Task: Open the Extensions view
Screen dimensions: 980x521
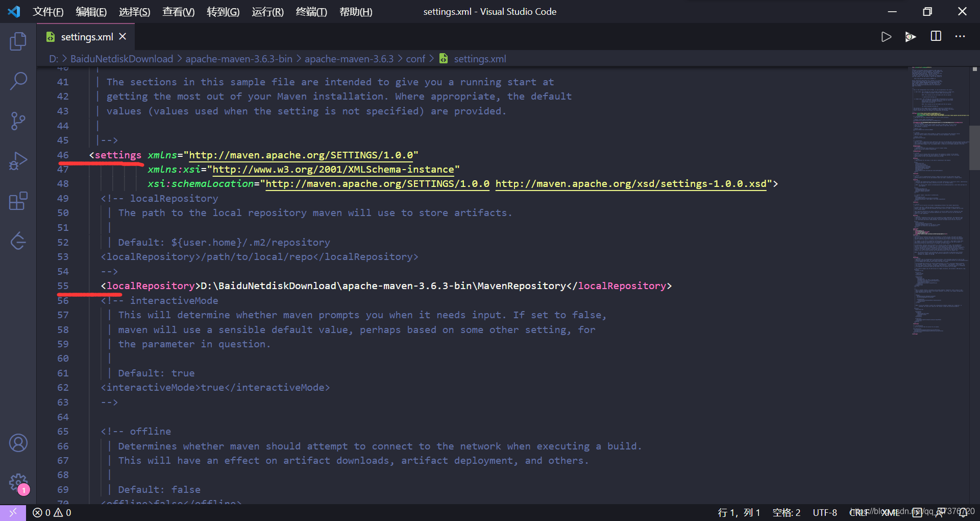Action: 18,201
